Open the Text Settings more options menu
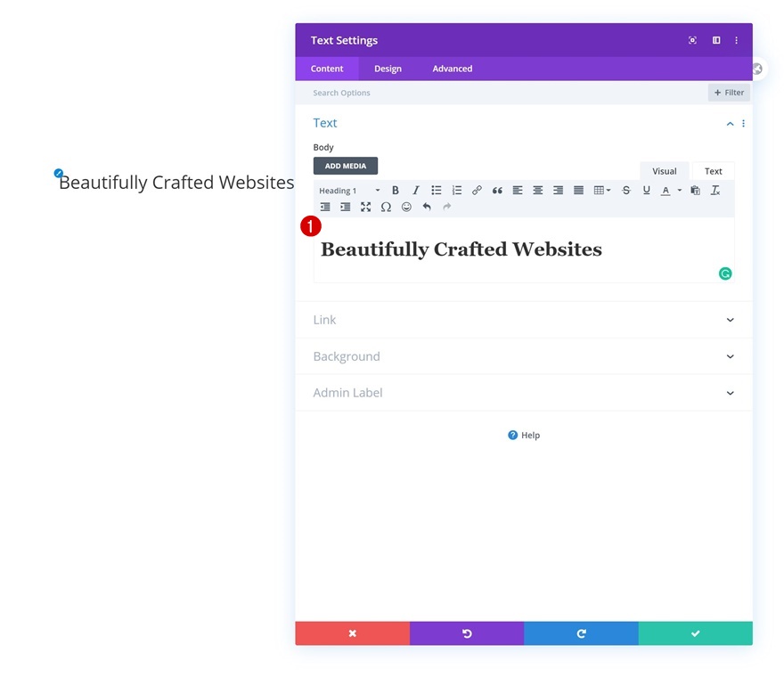784x677 pixels. (737, 40)
